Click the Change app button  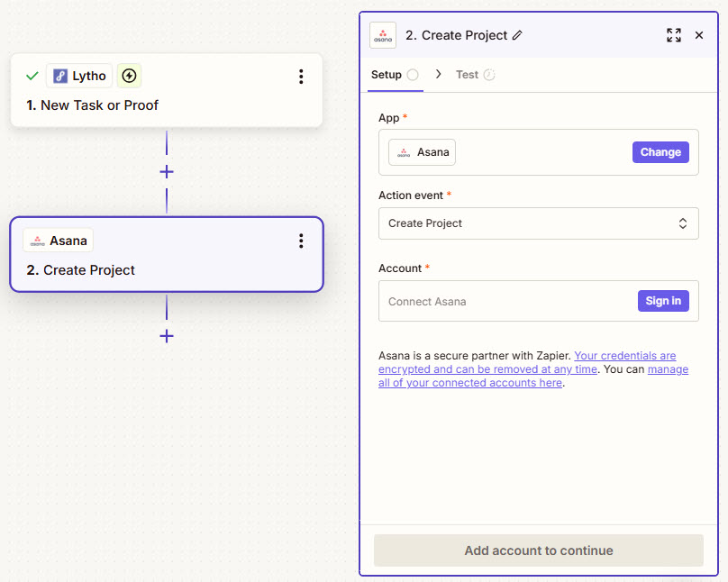[660, 152]
